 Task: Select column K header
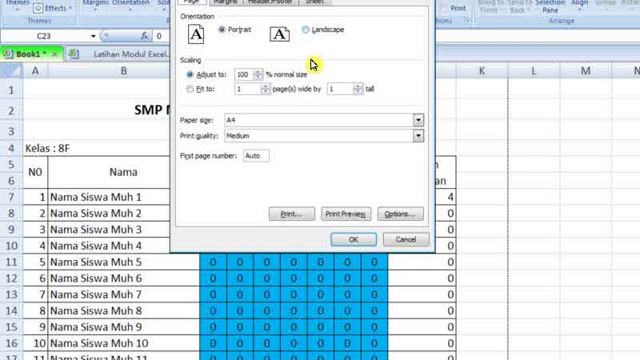point(482,71)
